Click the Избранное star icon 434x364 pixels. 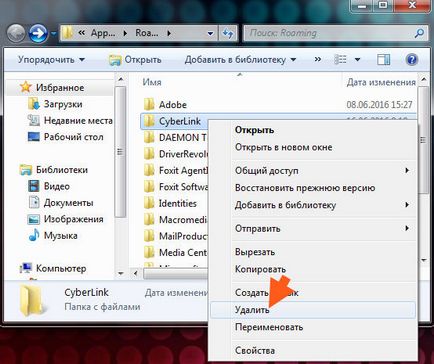pyautogui.click(x=26, y=87)
